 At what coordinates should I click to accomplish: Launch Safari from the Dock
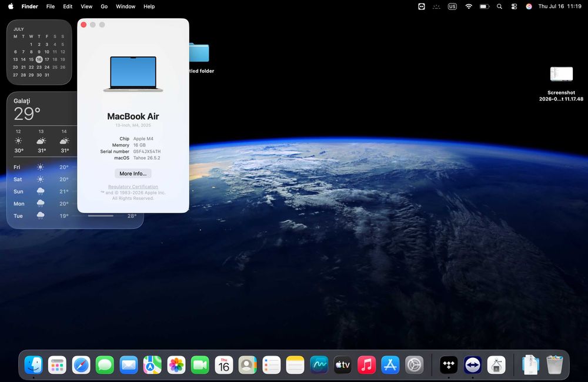(81, 365)
